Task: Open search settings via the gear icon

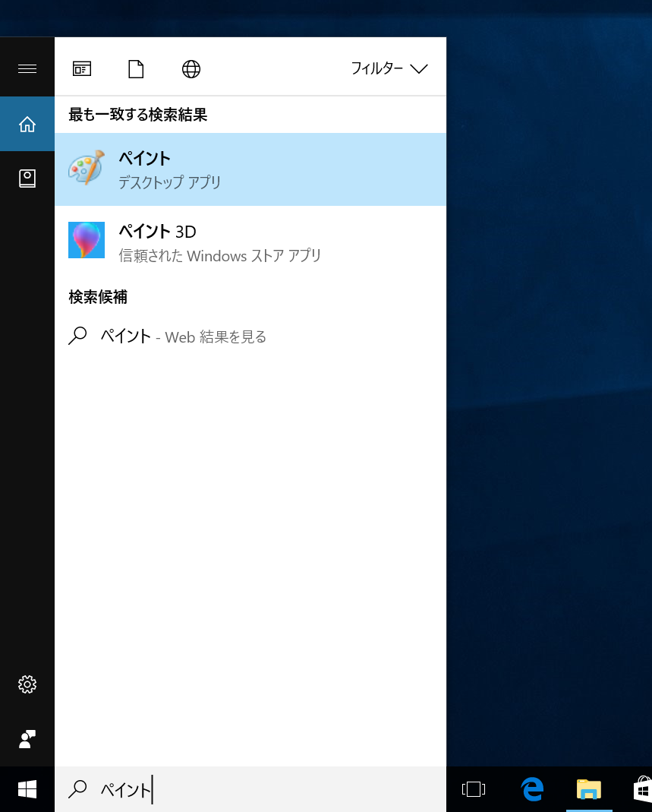Action: tap(27, 684)
